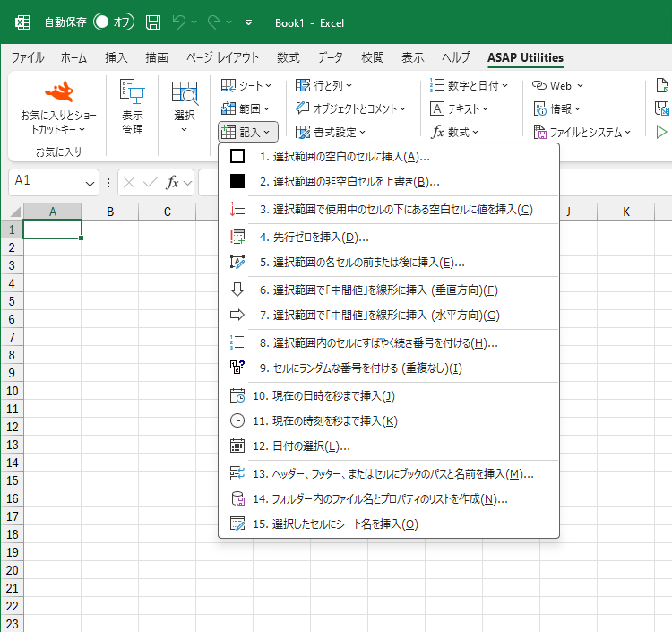Toggle the AutoSave (自動保存) switch
Screen dimensions: 672x632
point(114,22)
